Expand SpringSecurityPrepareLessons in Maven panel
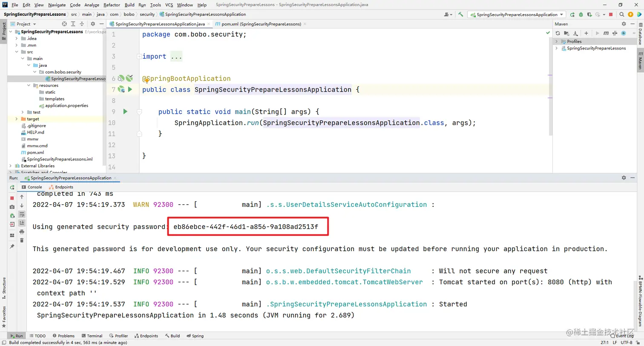644x346 pixels. [557, 48]
